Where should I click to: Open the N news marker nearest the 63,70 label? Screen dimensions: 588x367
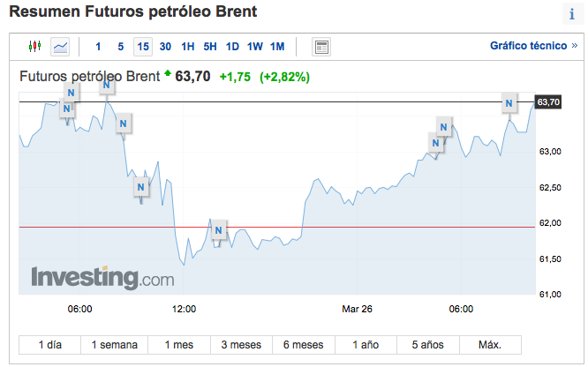[509, 103]
